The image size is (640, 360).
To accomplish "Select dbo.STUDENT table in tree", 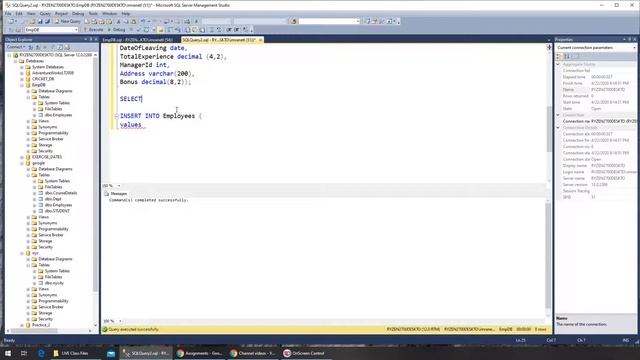I will pos(57,211).
